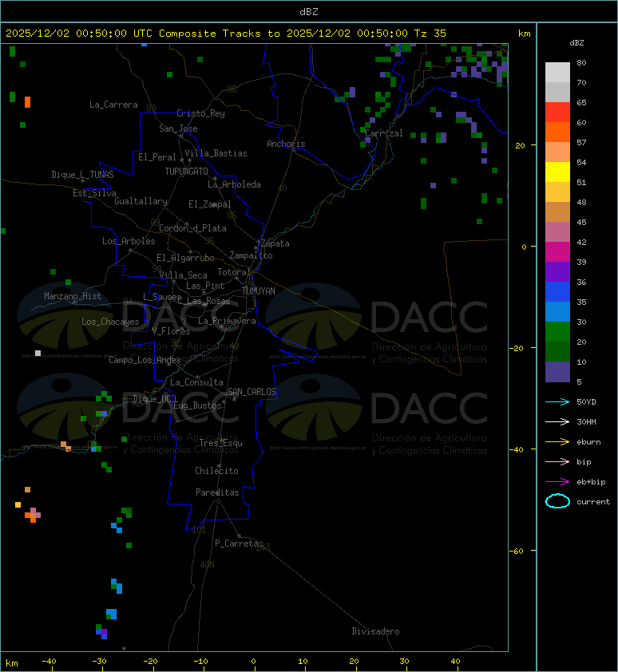
Task: Select the purple-grey 10 dBZ swatch
Action: 557,372
